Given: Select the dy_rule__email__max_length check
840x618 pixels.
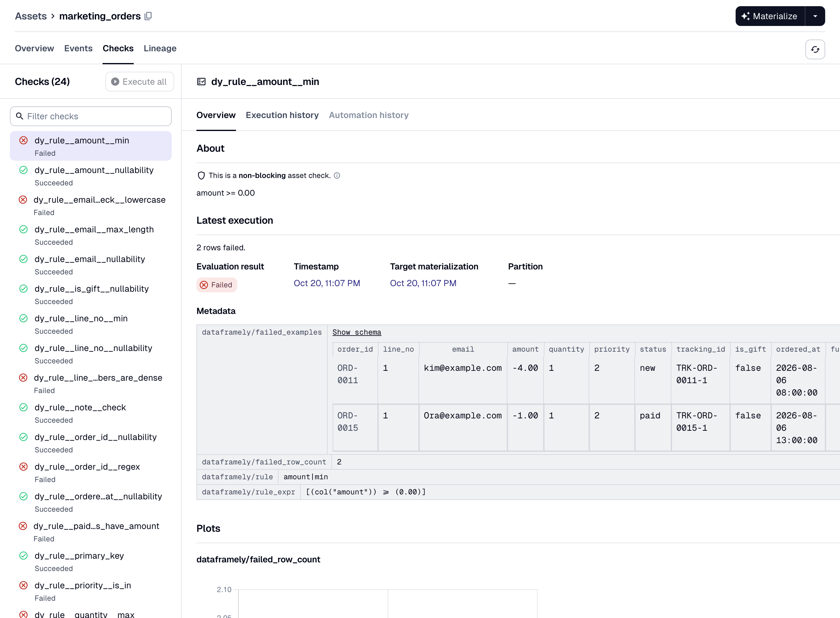Looking at the screenshot, I should click(x=91, y=235).
